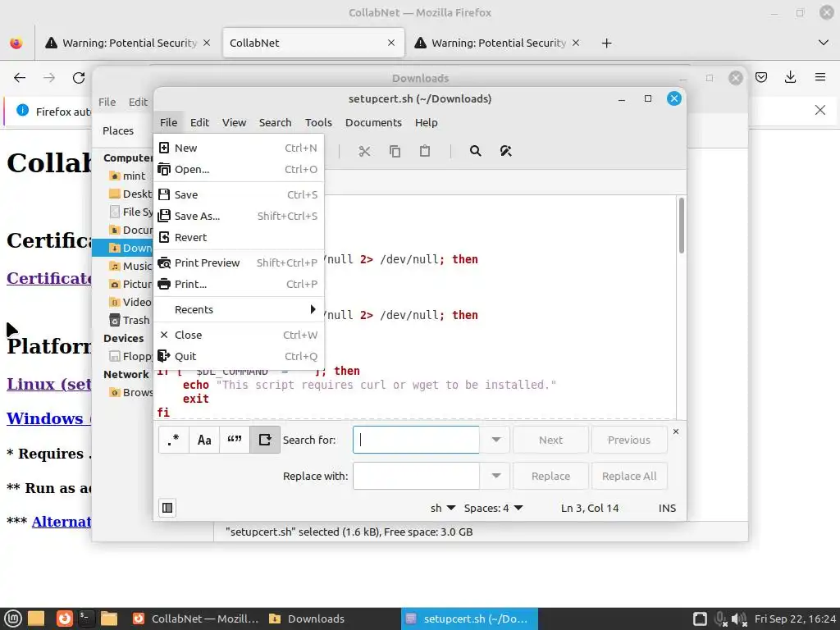The image size is (840, 630).
Task: Open the Linux Mint start menu
Action: coord(12,619)
